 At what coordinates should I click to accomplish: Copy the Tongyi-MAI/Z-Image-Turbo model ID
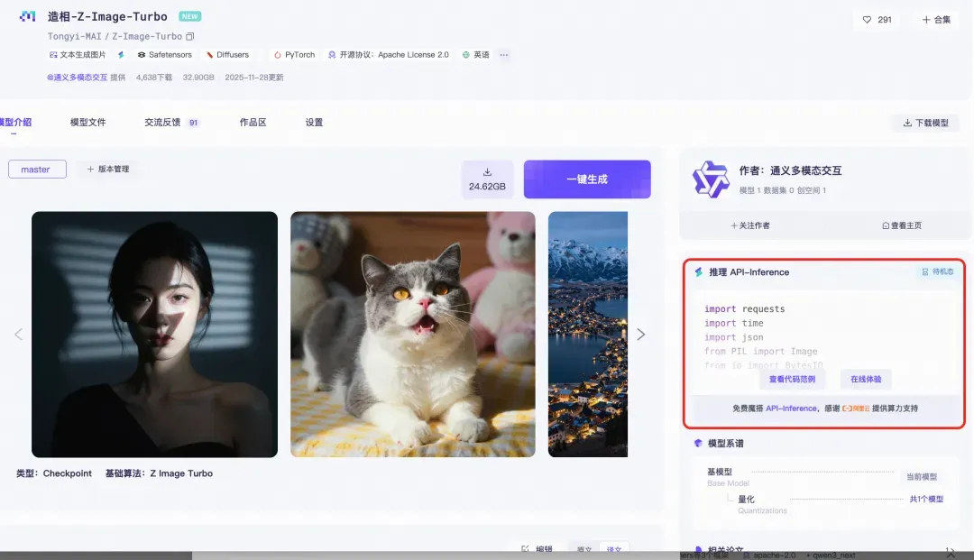[x=190, y=37]
